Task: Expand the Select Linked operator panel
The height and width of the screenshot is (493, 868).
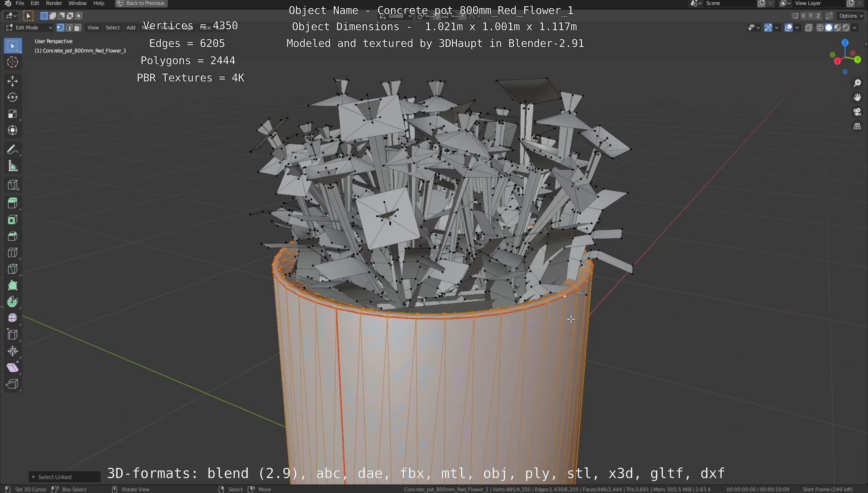Action: tap(64, 477)
